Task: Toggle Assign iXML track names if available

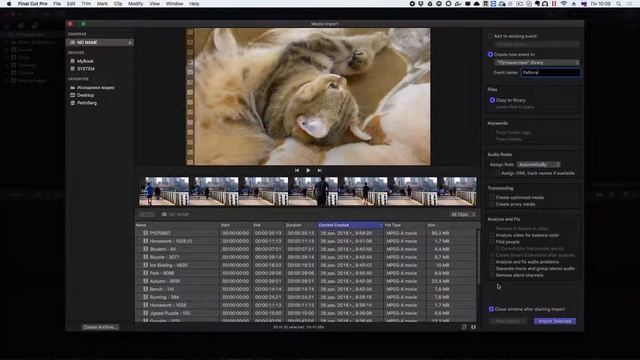Action: click(497, 173)
